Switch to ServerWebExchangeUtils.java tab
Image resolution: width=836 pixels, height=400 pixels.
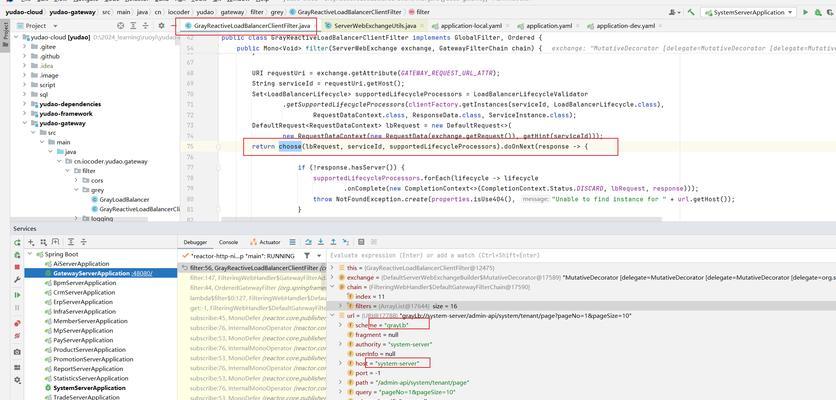point(375,26)
